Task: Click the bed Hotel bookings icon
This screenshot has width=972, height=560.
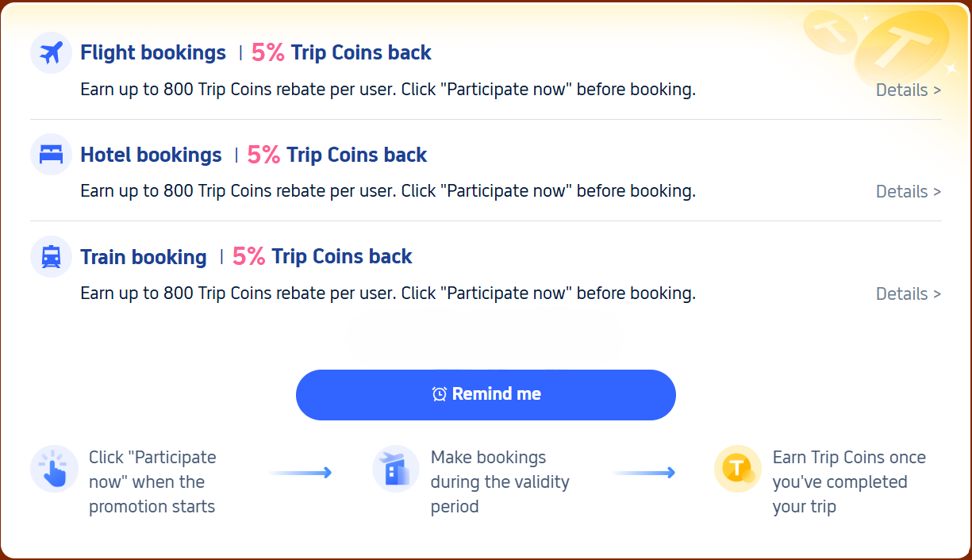Action: (x=51, y=155)
